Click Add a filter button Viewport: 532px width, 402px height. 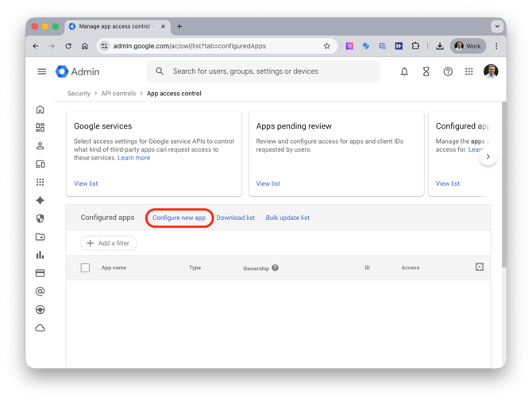point(109,243)
